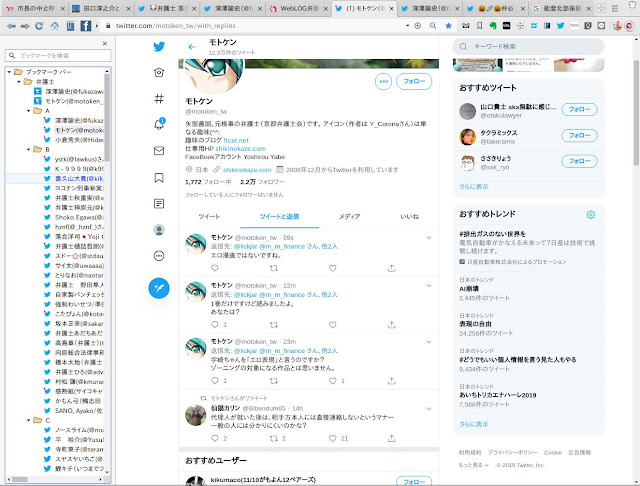Click the bookmarks panel vertical scrollbar
Screen dimensions: 640x486
point(107,118)
